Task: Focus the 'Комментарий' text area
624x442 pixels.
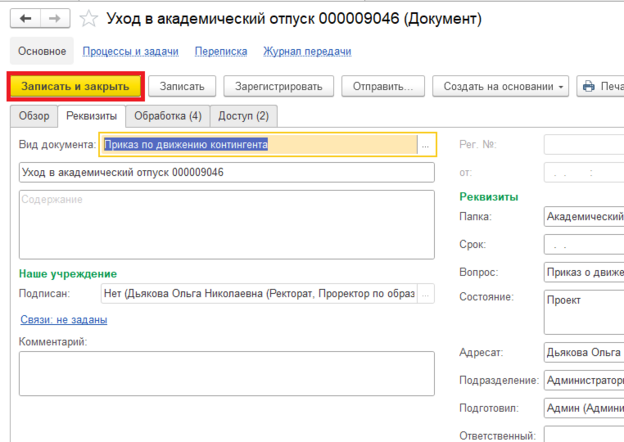Action: (227, 373)
